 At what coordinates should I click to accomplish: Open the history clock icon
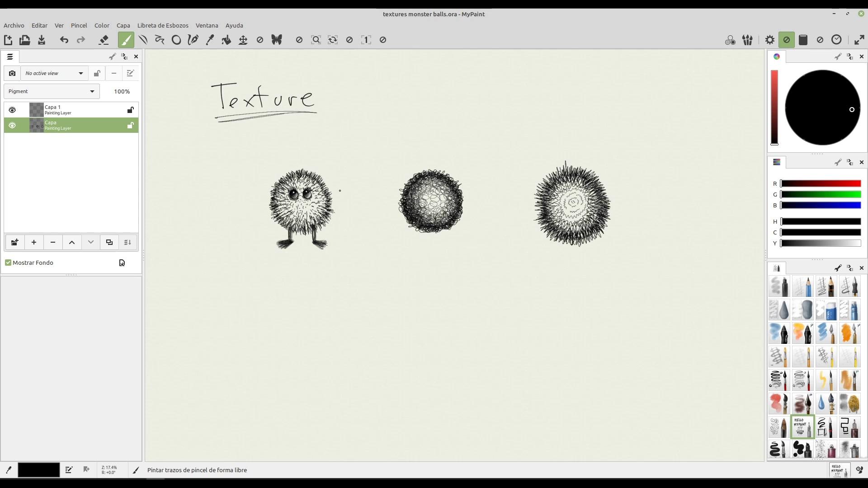[837, 40]
